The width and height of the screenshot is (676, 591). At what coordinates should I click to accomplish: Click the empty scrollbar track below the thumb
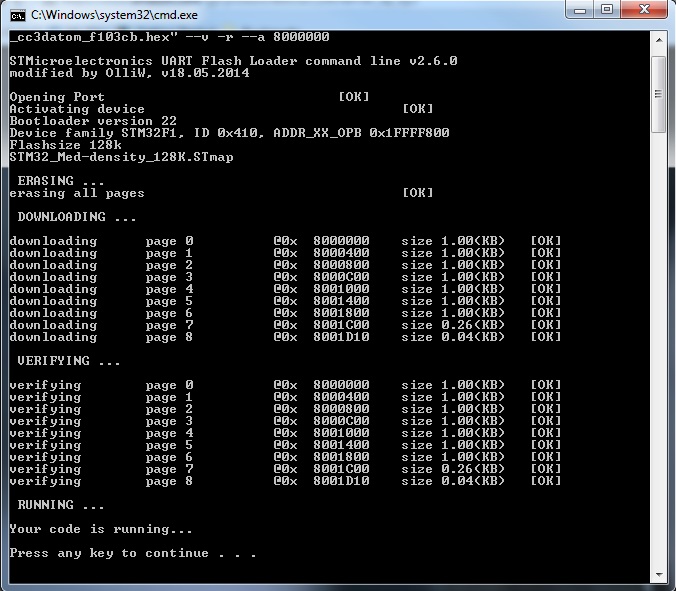click(x=658, y=350)
